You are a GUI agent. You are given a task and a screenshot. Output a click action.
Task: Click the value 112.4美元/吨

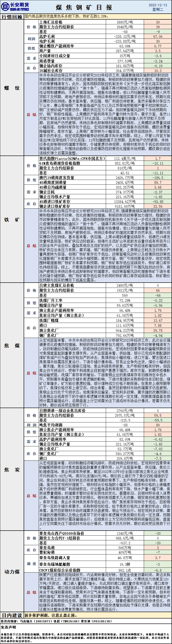tap(125, 158)
